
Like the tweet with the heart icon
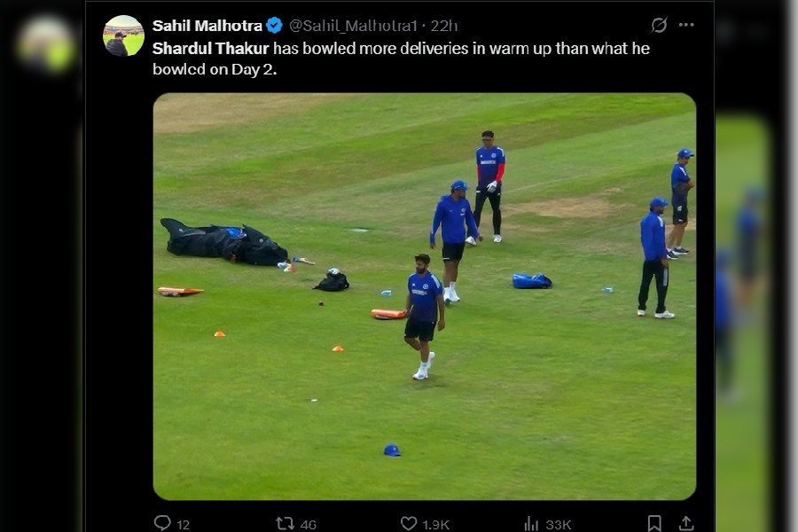click(x=408, y=523)
